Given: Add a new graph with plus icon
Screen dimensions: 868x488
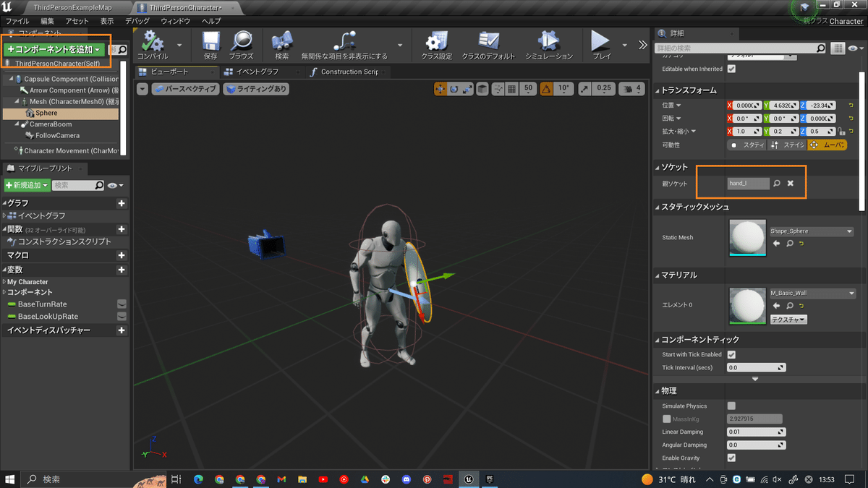Looking at the screenshot, I should (x=122, y=204).
